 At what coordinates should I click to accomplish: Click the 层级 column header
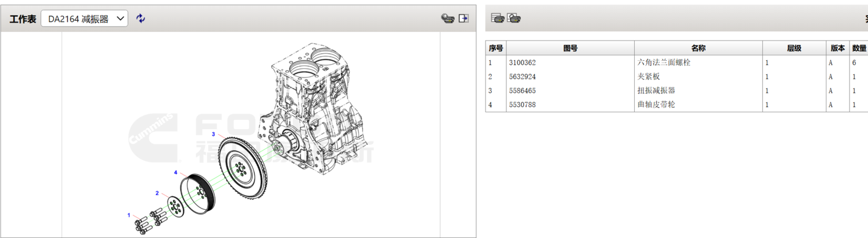point(794,48)
